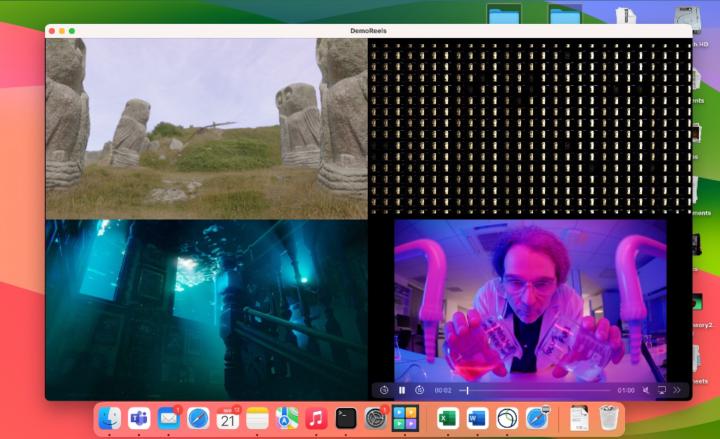Open the Trash in the Dock

tap(609, 418)
